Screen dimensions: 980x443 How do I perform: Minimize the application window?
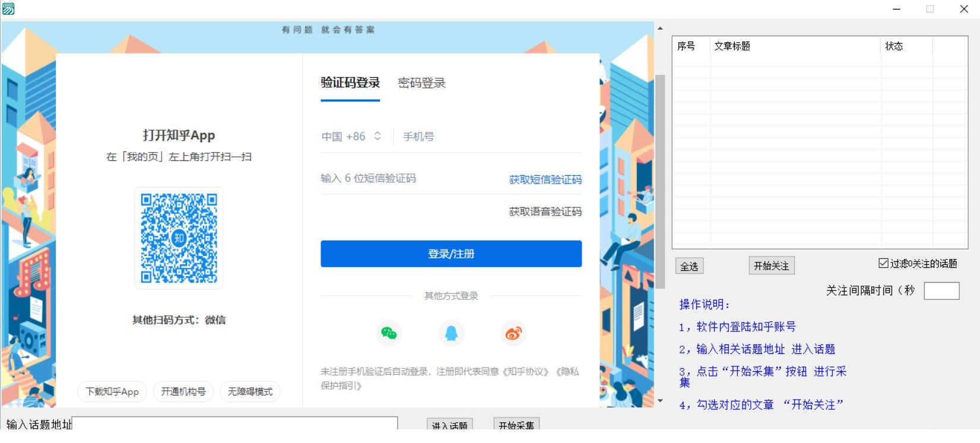tap(896, 9)
